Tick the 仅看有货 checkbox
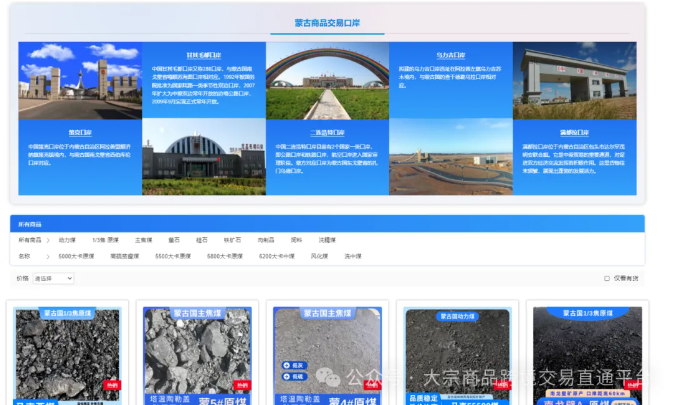 click(607, 279)
